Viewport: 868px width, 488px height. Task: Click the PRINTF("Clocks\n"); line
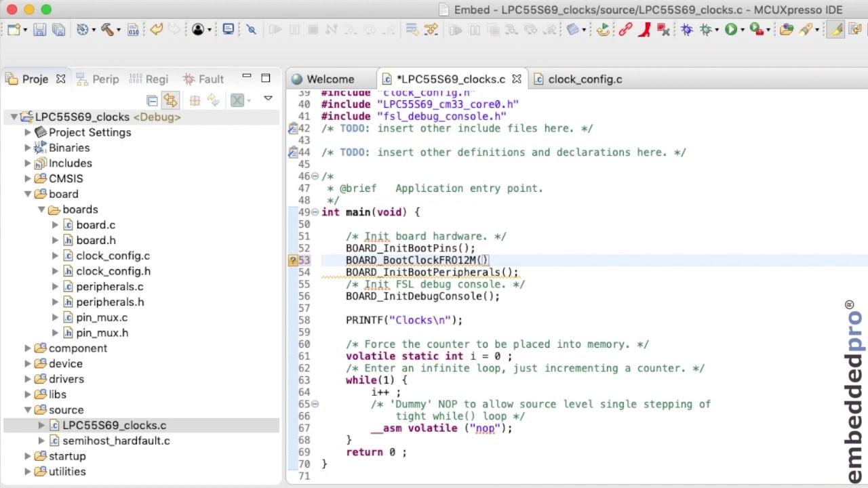(404, 320)
